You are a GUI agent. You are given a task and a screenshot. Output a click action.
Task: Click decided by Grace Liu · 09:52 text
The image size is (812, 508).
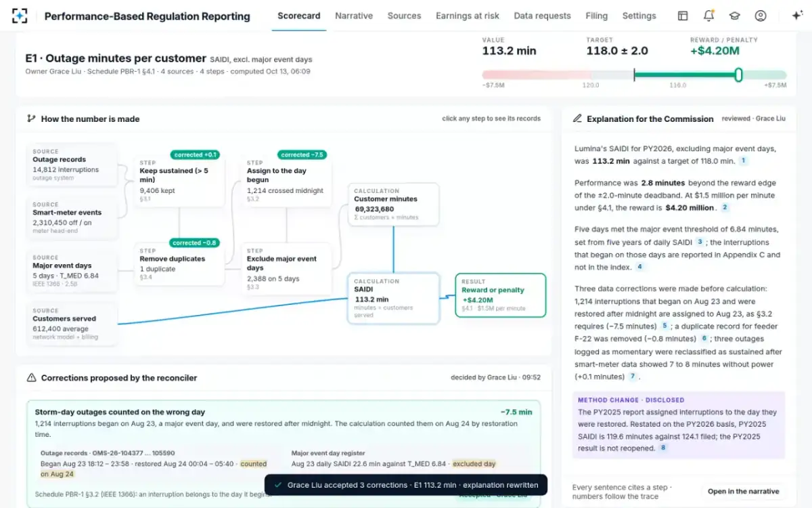click(x=495, y=377)
